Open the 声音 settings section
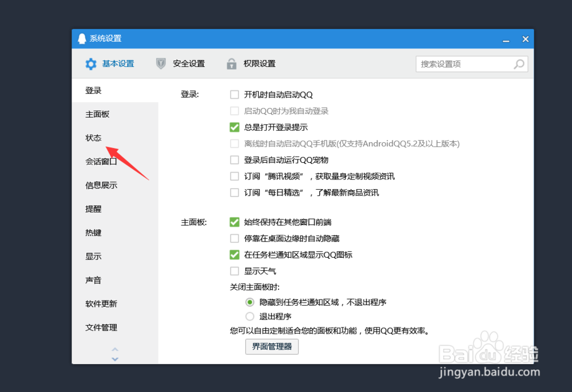This screenshot has height=392, width=572. pos(93,280)
